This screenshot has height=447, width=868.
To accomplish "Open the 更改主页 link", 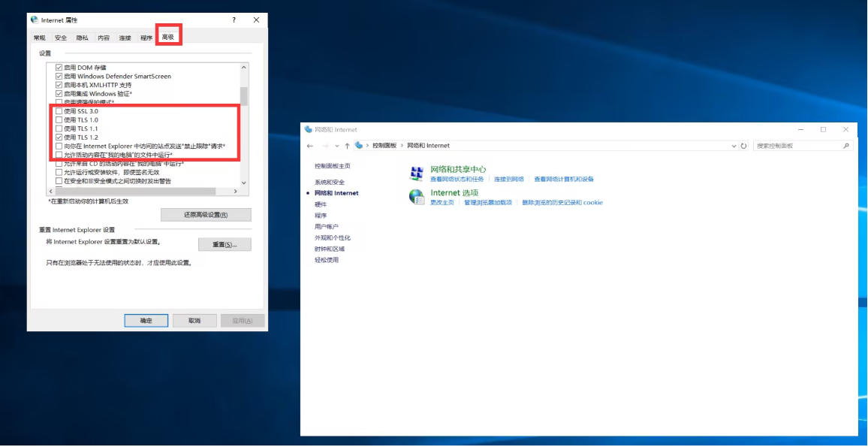I will [x=442, y=203].
